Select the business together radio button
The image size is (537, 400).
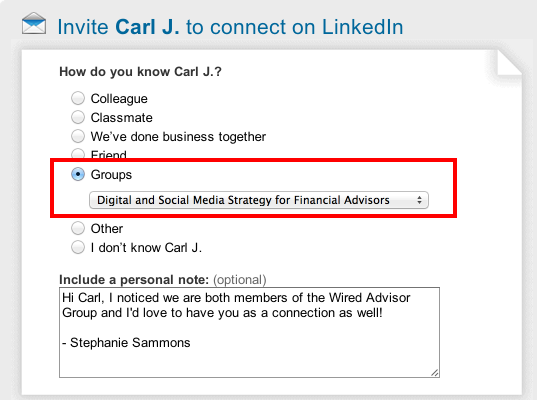pyautogui.click(x=78, y=136)
